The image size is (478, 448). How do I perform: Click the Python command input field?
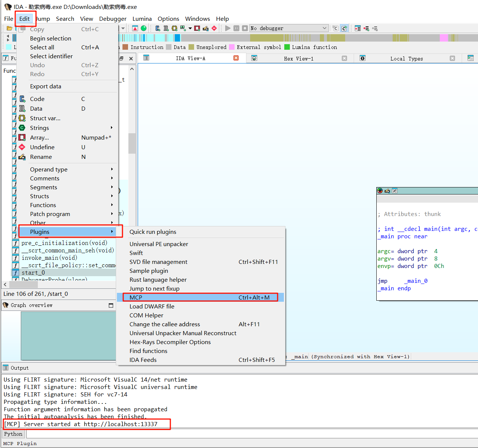pyautogui.click(x=252, y=434)
